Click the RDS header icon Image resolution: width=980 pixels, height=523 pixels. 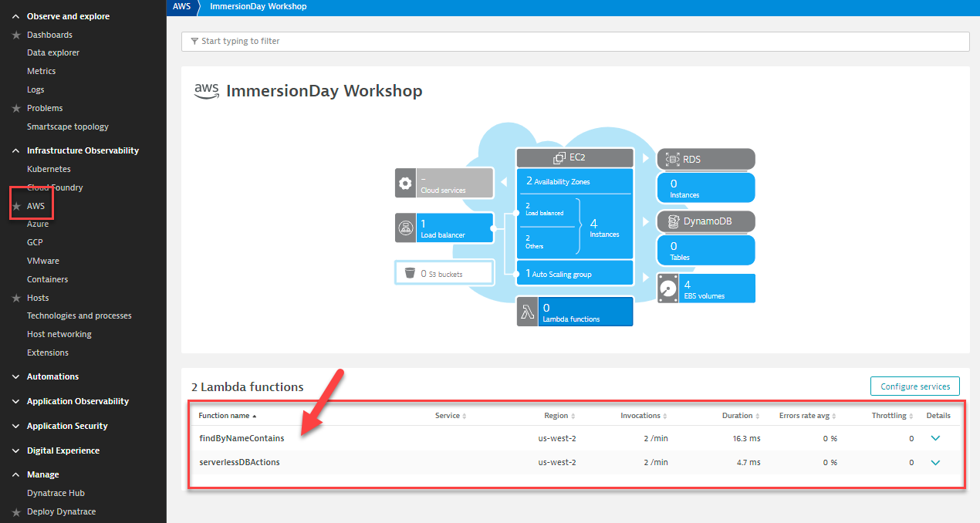[x=672, y=160]
